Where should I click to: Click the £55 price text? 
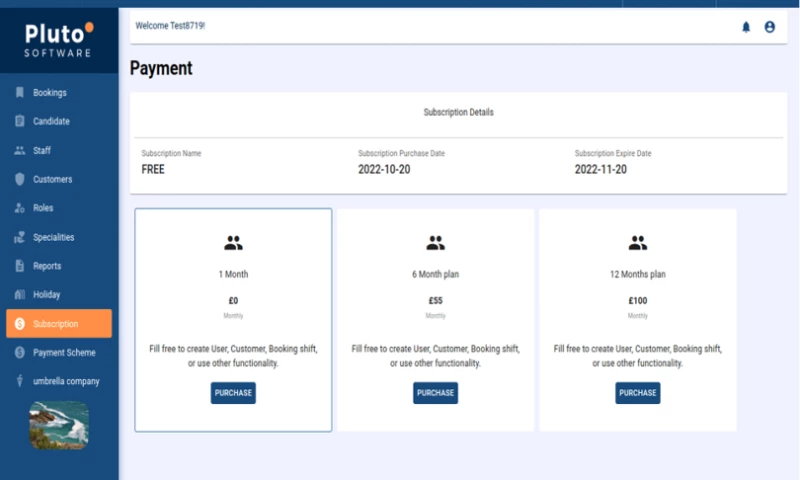click(x=435, y=300)
